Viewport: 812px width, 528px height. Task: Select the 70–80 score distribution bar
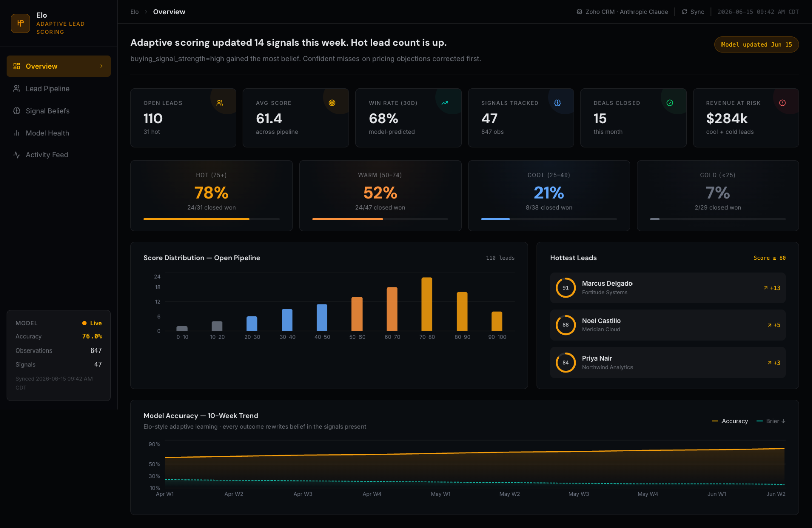(x=427, y=304)
